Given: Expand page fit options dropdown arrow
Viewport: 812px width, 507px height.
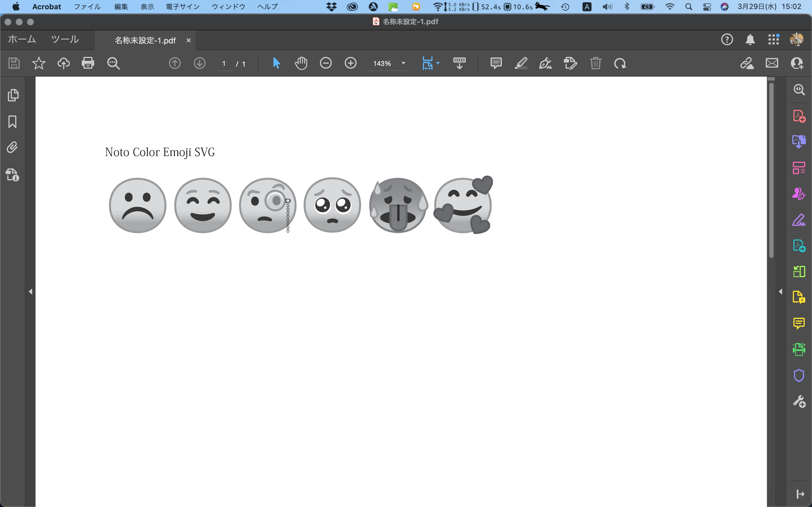Looking at the screenshot, I should [x=438, y=63].
